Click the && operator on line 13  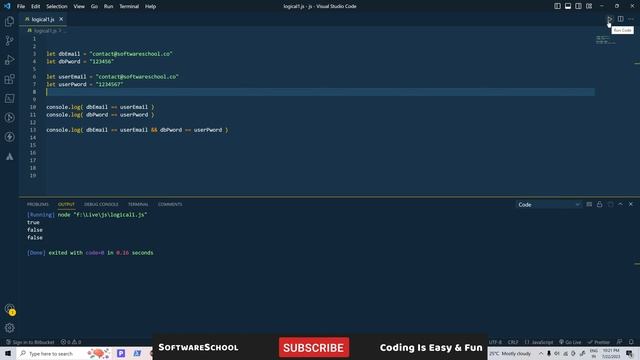click(154, 130)
